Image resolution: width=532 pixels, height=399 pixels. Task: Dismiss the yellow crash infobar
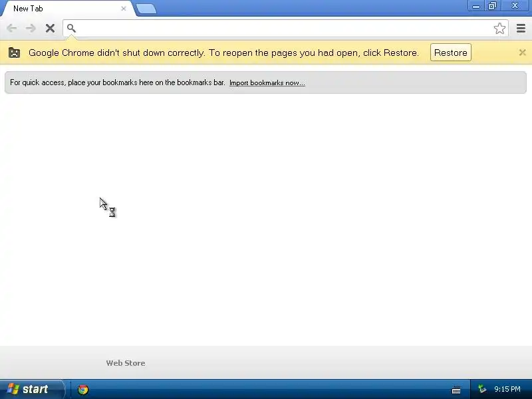(x=522, y=53)
